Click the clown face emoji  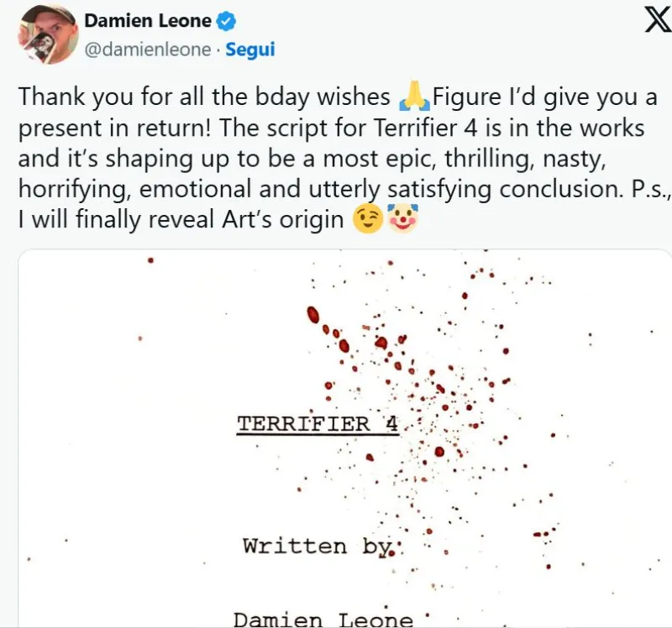coord(403,220)
